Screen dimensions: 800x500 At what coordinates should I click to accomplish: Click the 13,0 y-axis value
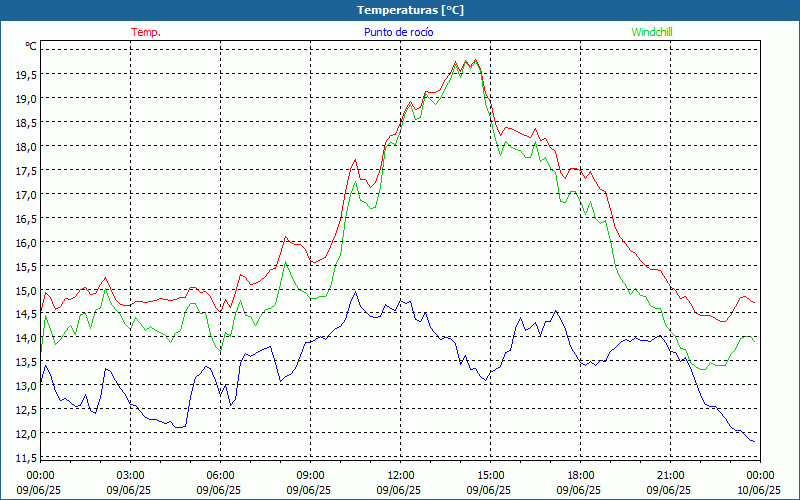[x=26, y=386]
